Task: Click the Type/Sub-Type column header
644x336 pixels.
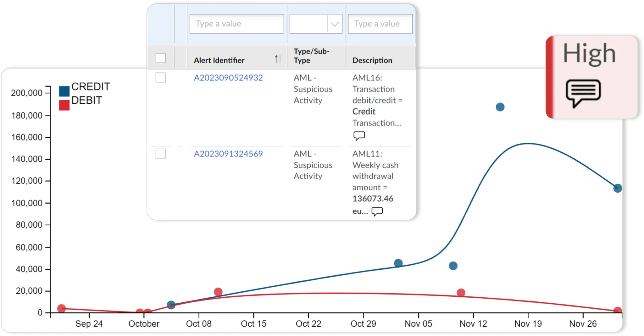Action: [311, 56]
